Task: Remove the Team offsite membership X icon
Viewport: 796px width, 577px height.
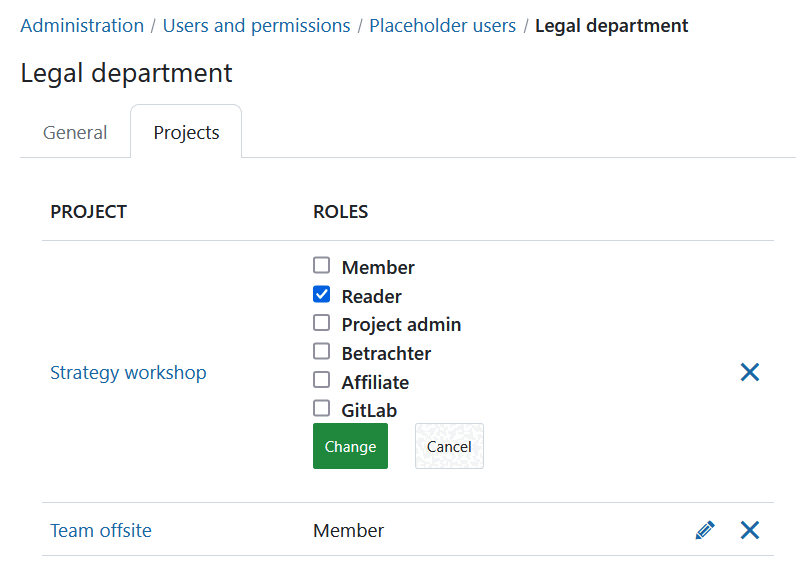Action: pyautogui.click(x=750, y=530)
